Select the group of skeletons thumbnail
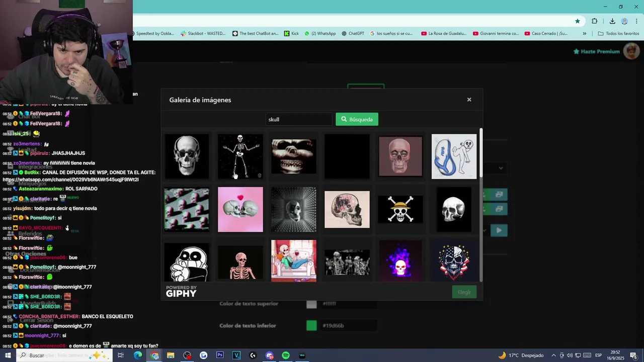This screenshot has width=644, height=362. click(347, 263)
